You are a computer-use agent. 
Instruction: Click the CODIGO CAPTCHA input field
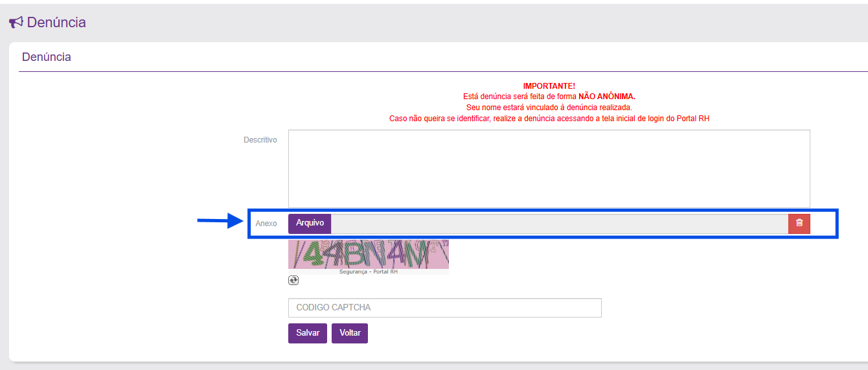[444, 308]
